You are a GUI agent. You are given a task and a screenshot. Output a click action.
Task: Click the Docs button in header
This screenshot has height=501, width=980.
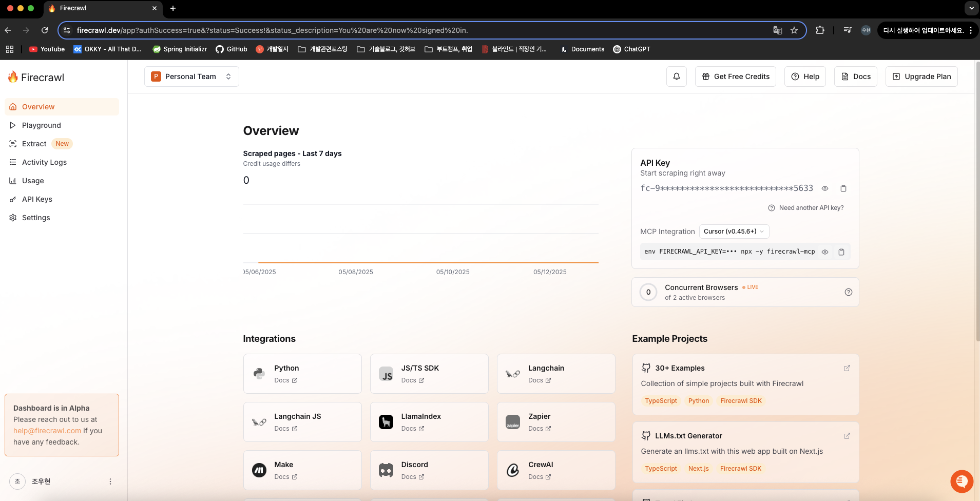tap(855, 76)
